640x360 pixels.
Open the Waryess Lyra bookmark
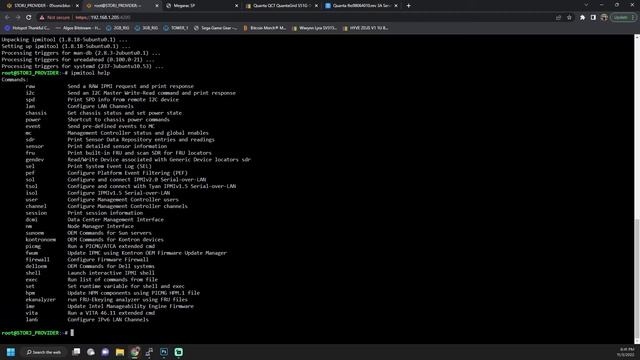click(314, 28)
